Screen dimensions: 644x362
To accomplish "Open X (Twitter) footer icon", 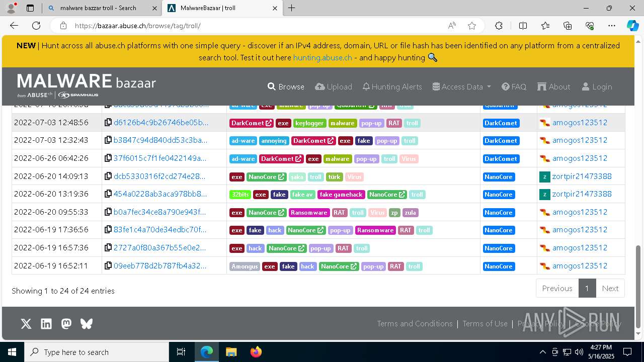I will click(26, 324).
